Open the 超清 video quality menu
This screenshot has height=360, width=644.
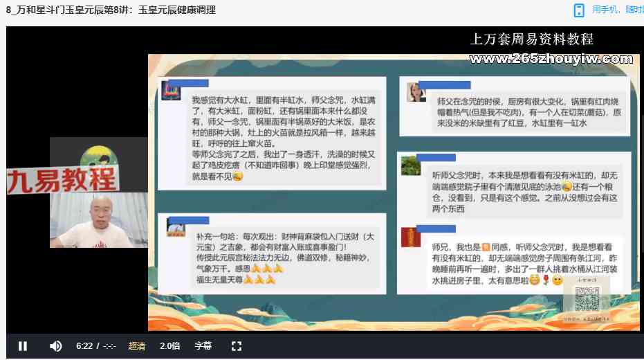(x=137, y=346)
